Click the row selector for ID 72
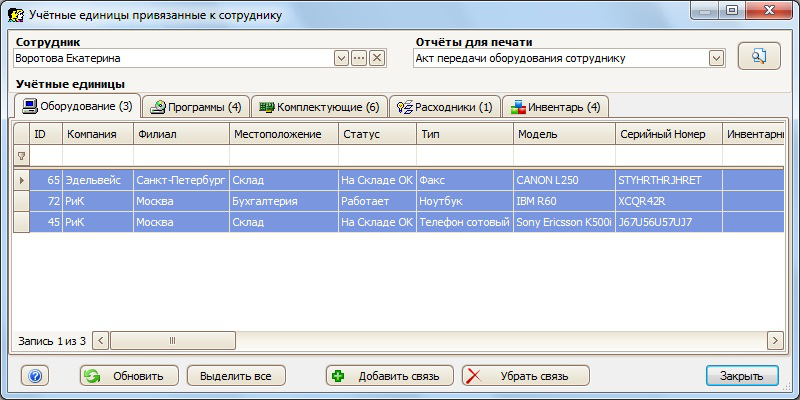This screenshot has width=800, height=400. coord(21,202)
